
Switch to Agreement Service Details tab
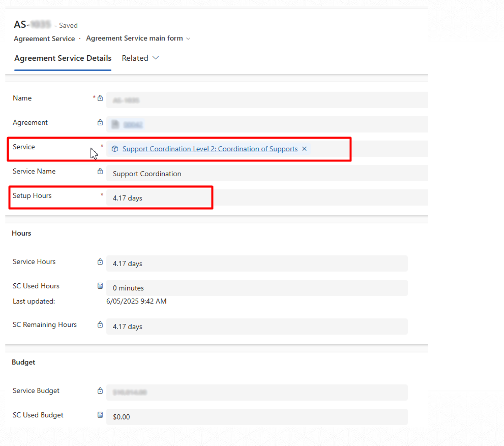point(63,58)
